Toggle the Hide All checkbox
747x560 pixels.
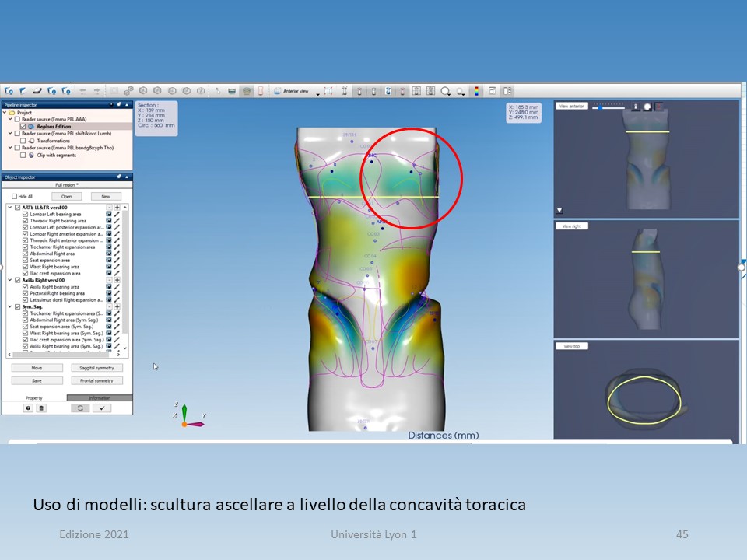[x=14, y=196]
